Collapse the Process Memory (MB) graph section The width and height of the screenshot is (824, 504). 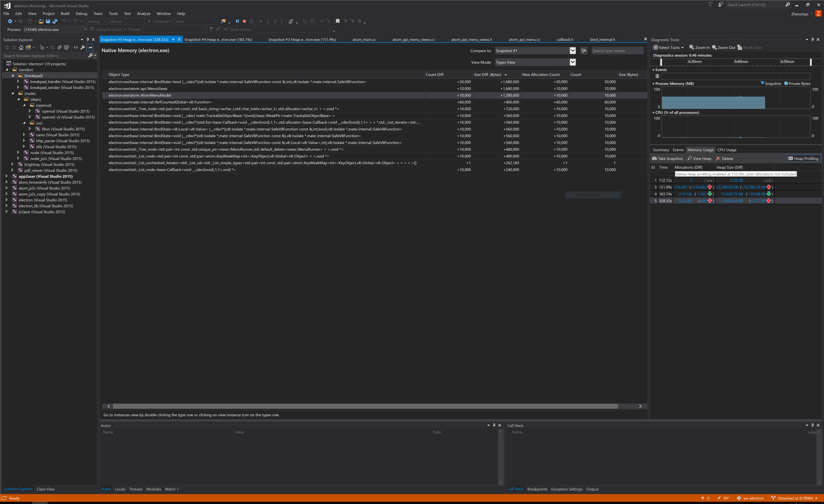[x=653, y=84]
